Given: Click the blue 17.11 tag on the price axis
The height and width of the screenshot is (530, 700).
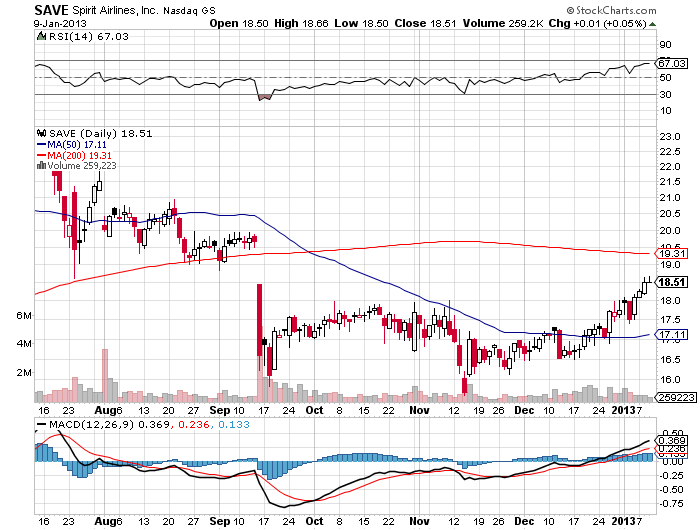Looking at the screenshot, I should pos(671,334).
